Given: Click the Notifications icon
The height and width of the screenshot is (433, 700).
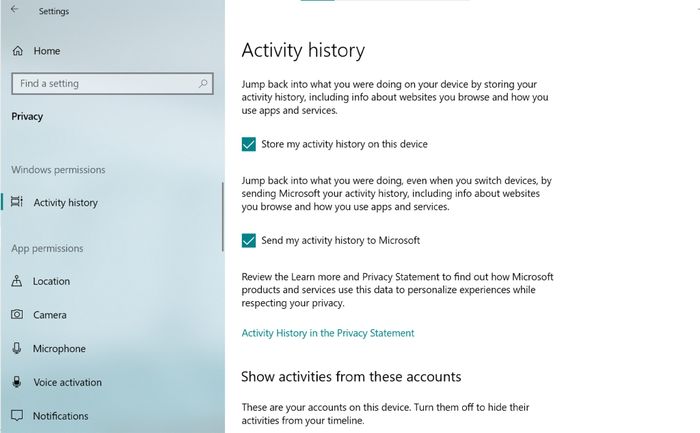Looking at the screenshot, I should [x=17, y=416].
